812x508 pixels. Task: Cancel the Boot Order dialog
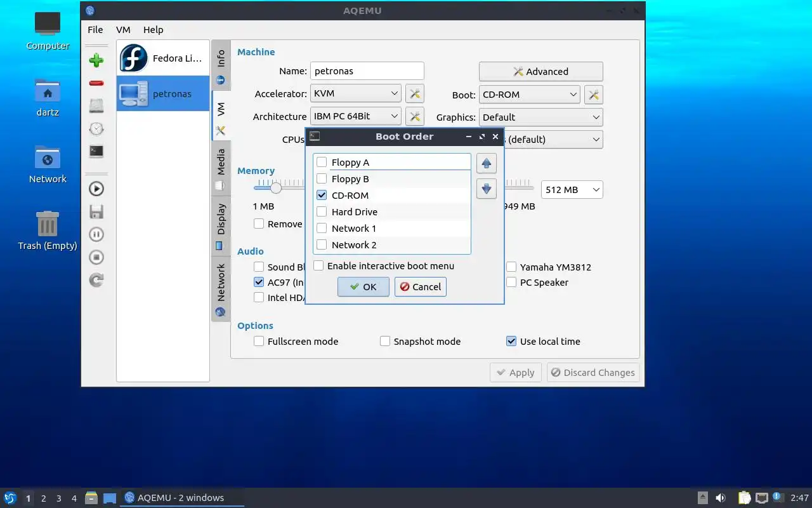pos(421,286)
